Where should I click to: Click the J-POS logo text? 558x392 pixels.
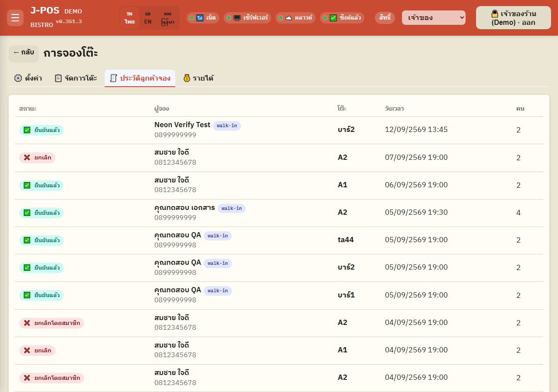tap(45, 11)
